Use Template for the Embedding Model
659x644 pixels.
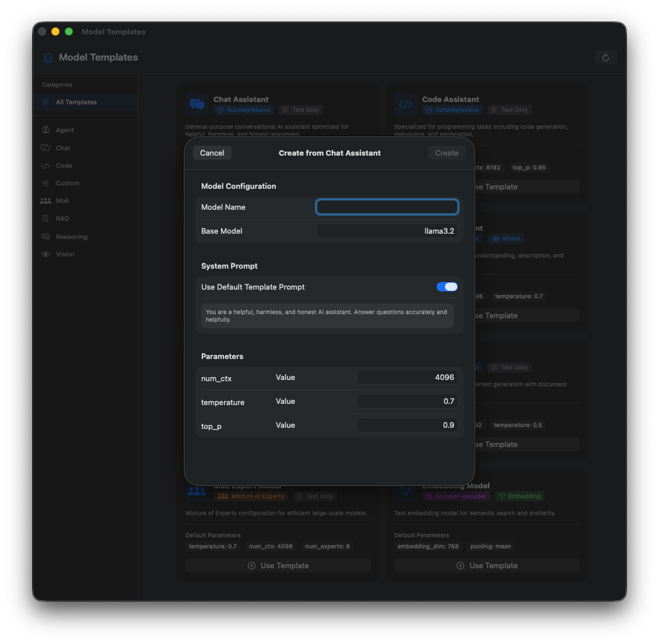[x=487, y=565]
